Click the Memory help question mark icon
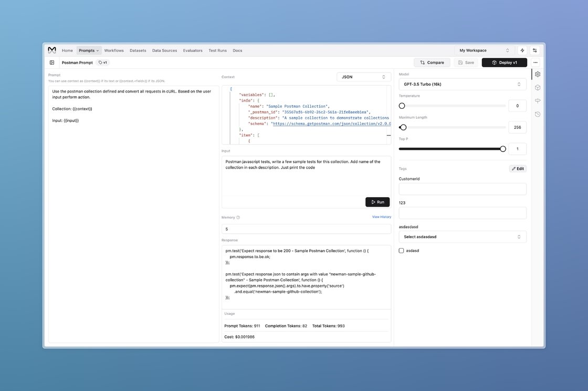 coord(238,217)
